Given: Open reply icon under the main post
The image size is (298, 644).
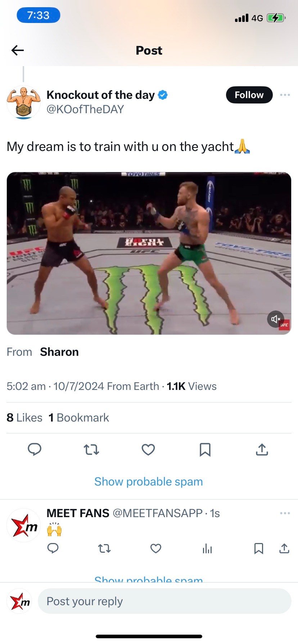Looking at the screenshot, I should point(35,449).
